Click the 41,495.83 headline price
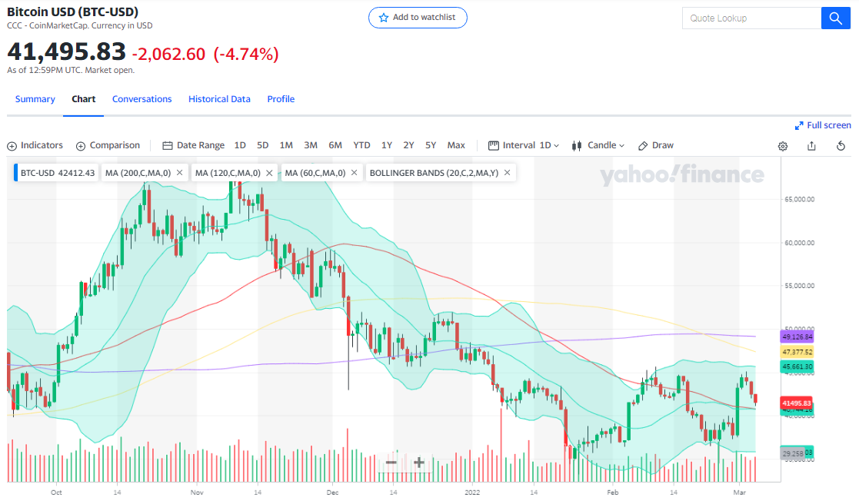The width and height of the screenshot is (859, 504). pyautogui.click(x=66, y=52)
